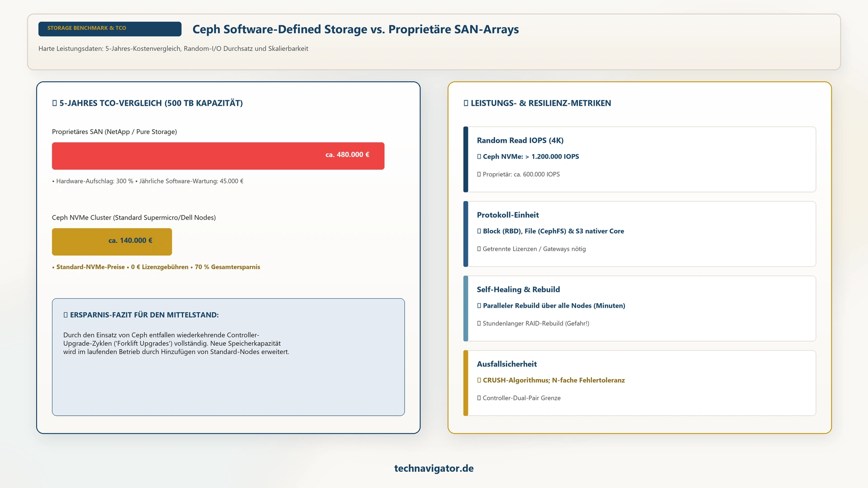Click the Self-Healing & Rebuild card title

pyautogui.click(x=518, y=290)
